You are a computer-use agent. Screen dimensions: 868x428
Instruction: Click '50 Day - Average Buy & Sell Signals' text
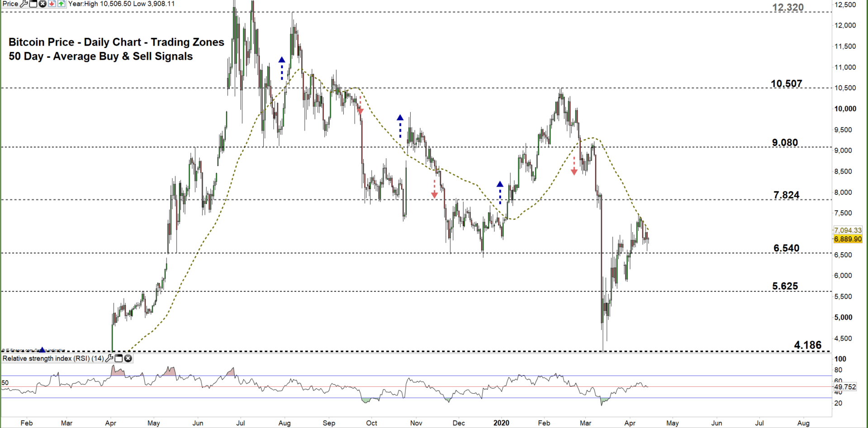point(101,56)
